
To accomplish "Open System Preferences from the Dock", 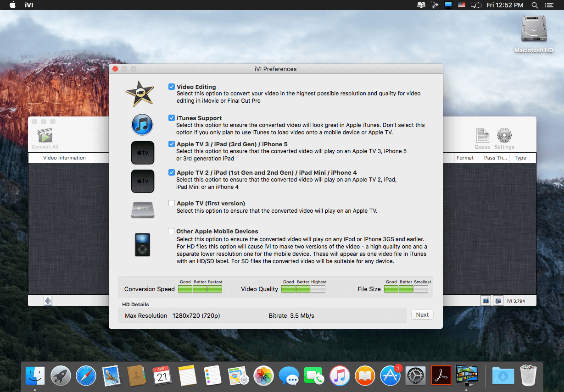I will click(416, 376).
